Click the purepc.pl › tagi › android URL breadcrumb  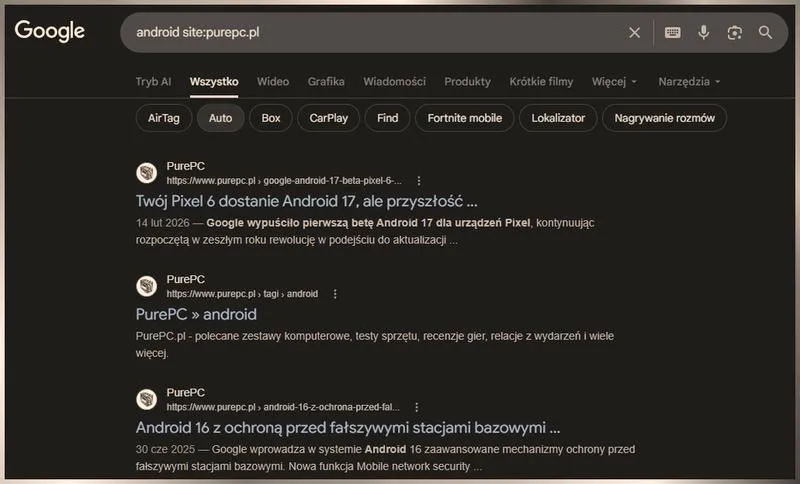[x=242, y=294]
